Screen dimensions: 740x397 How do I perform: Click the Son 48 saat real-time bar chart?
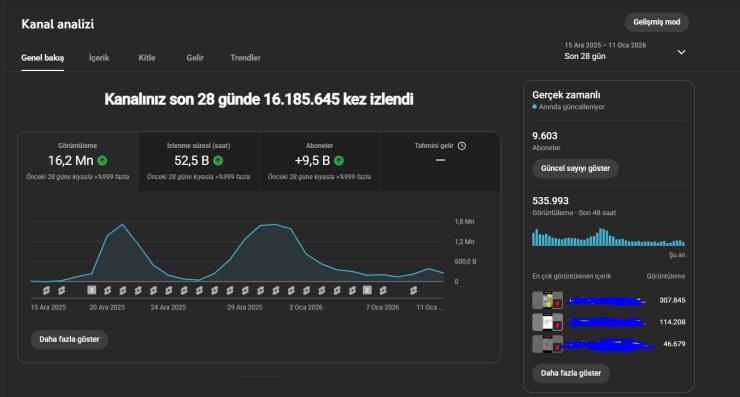click(609, 237)
